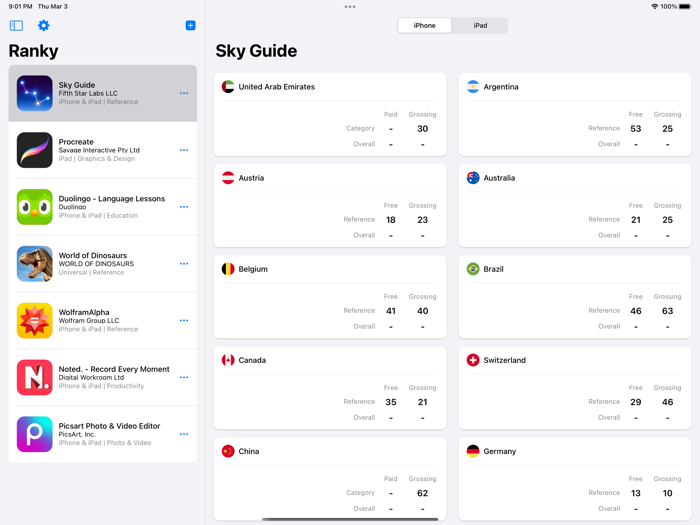
Task: Click the Brazil flag icon
Action: pyautogui.click(x=473, y=269)
